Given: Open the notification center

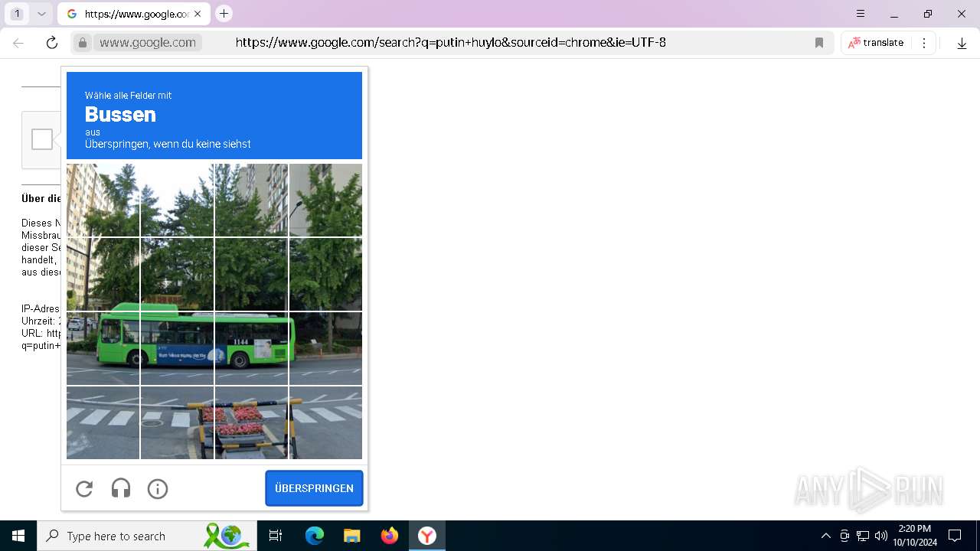Looking at the screenshot, I should tap(955, 536).
